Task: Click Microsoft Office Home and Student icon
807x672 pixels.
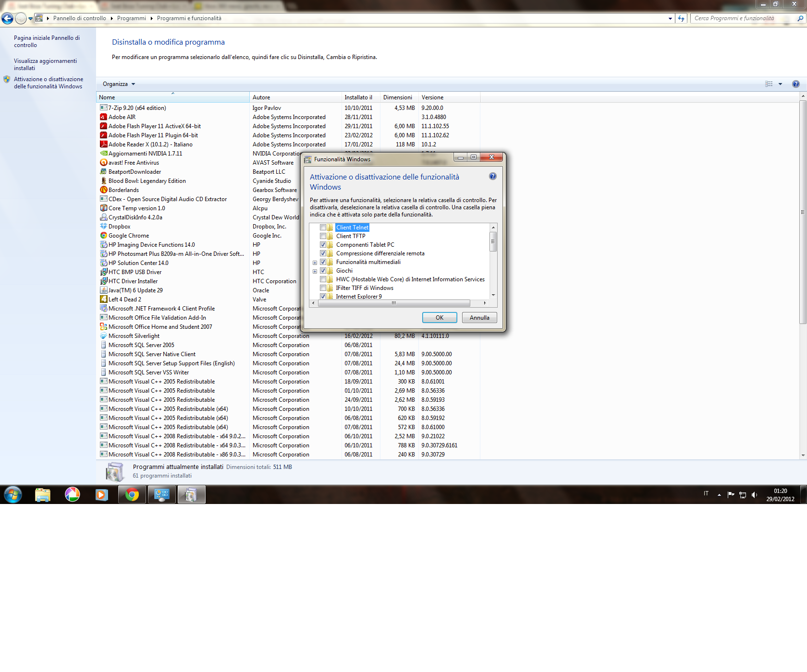Action: [103, 327]
